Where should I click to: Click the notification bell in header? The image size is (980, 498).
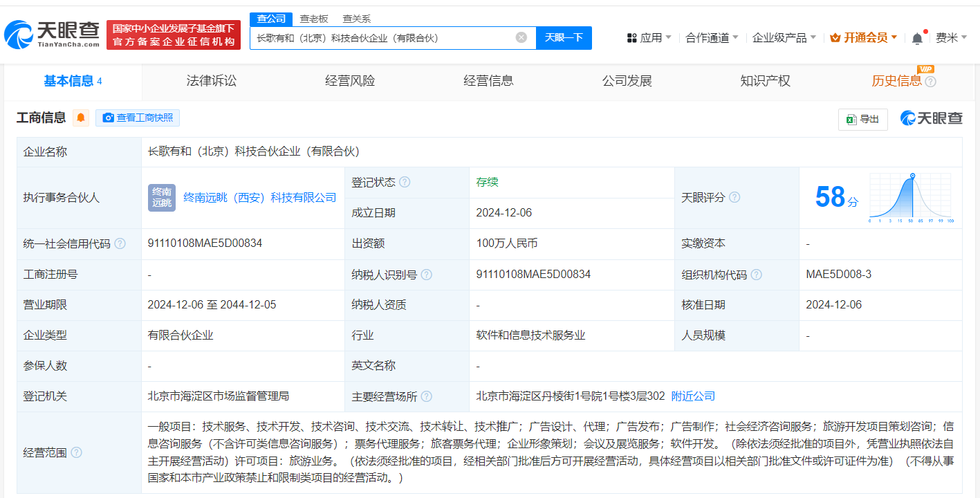point(917,38)
